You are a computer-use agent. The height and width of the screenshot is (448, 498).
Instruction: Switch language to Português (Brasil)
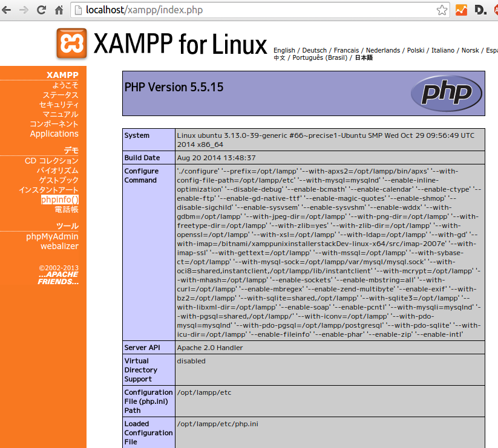[320, 58]
